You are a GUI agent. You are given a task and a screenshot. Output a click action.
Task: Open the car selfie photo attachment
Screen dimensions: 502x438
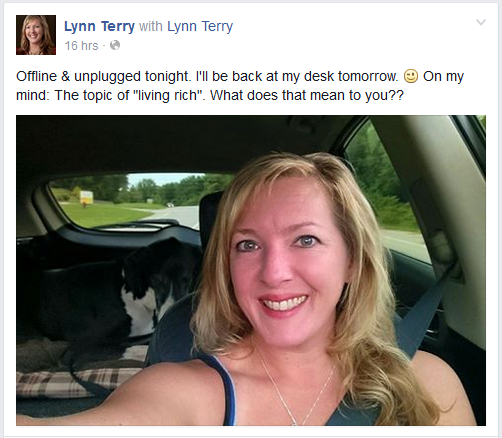coord(251,270)
